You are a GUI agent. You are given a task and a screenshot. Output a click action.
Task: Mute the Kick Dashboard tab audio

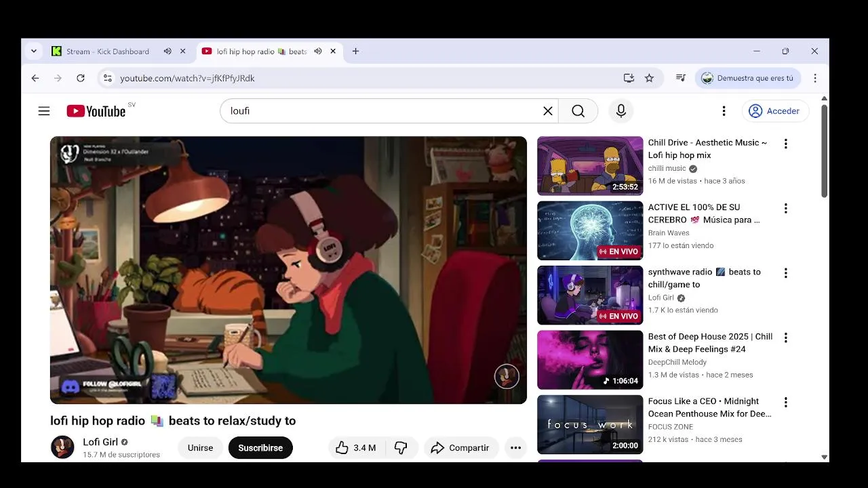click(167, 52)
